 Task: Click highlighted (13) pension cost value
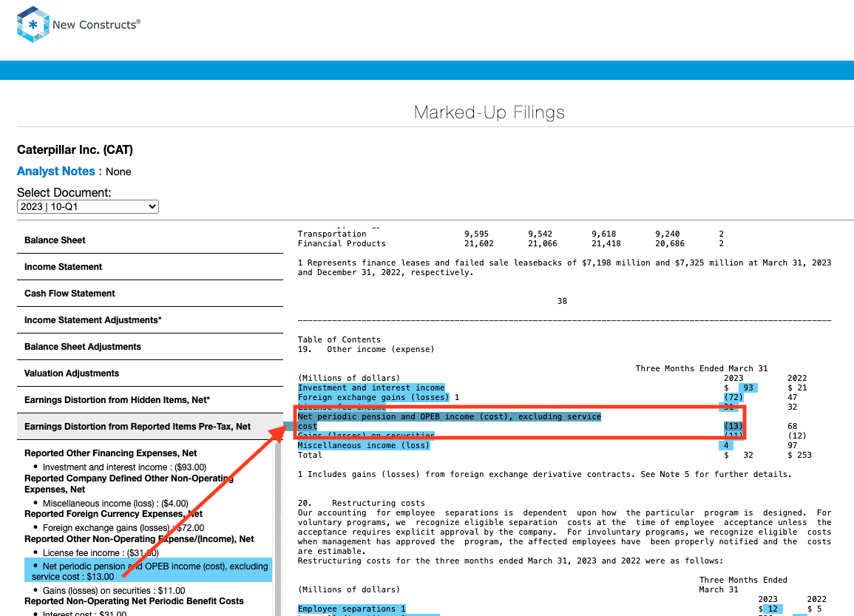coord(733,427)
